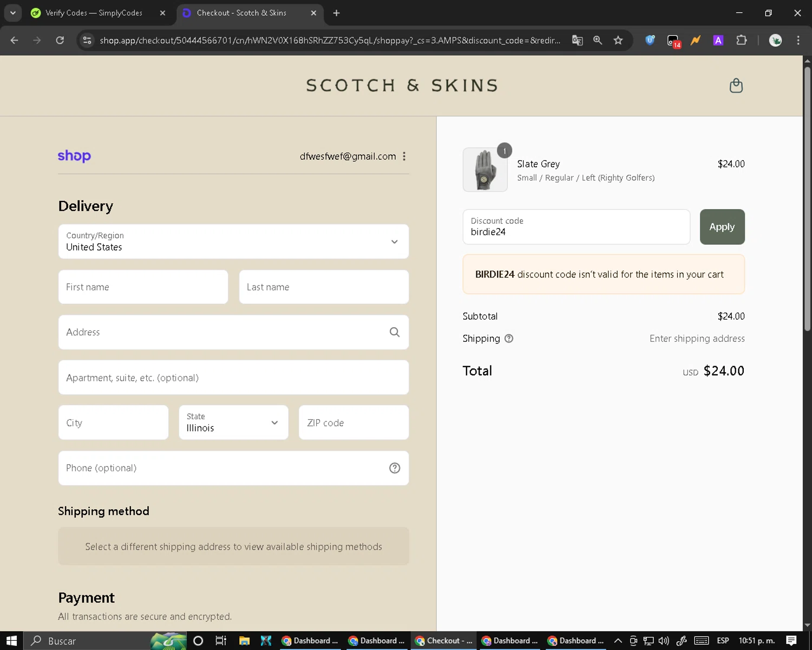Screen dimensions: 812x650
Task: Select the Checkout - Scotch & Skins tab
Action: [241, 13]
